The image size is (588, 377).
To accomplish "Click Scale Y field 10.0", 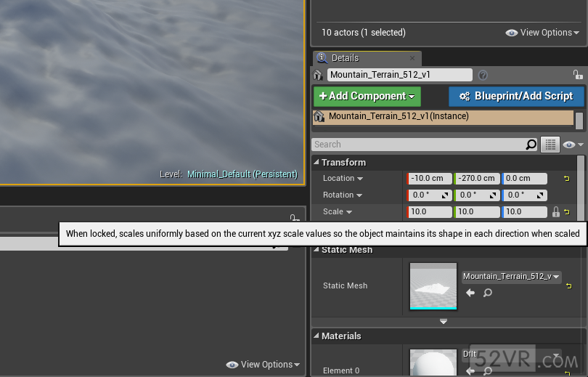I will [x=477, y=211].
